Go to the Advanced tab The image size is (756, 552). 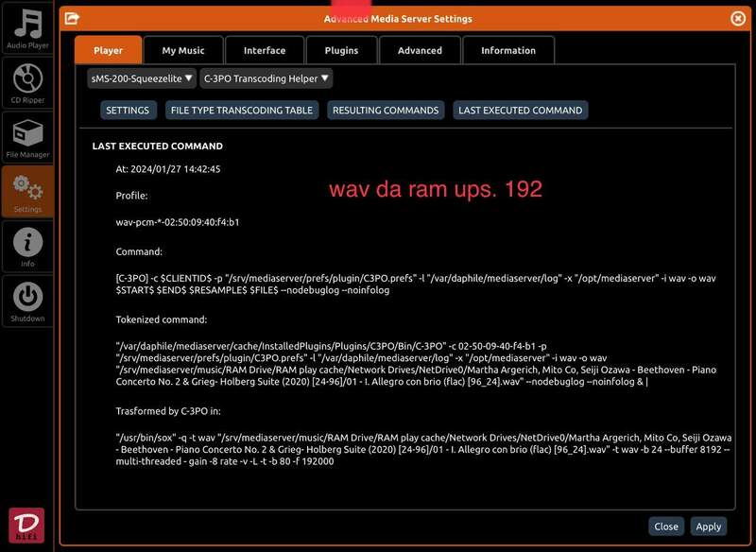[420, 50]
